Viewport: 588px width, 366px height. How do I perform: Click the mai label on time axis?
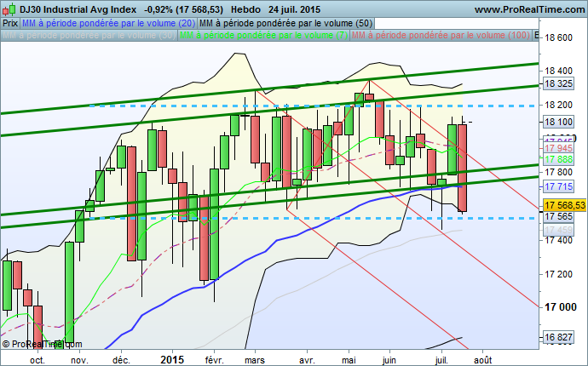(x=349, y=360)
